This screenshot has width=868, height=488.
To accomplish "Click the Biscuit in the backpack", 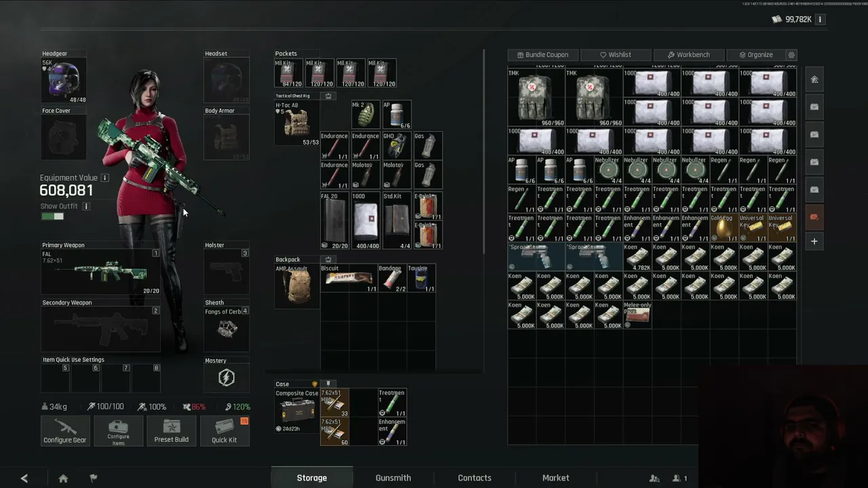I will [349, 279].
